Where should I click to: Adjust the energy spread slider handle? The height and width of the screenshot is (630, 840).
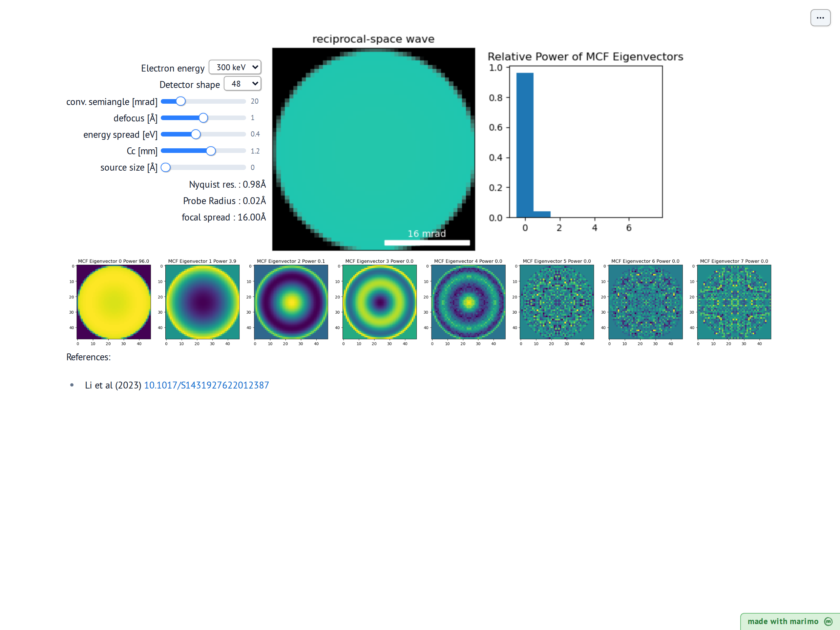coord(196,135)
